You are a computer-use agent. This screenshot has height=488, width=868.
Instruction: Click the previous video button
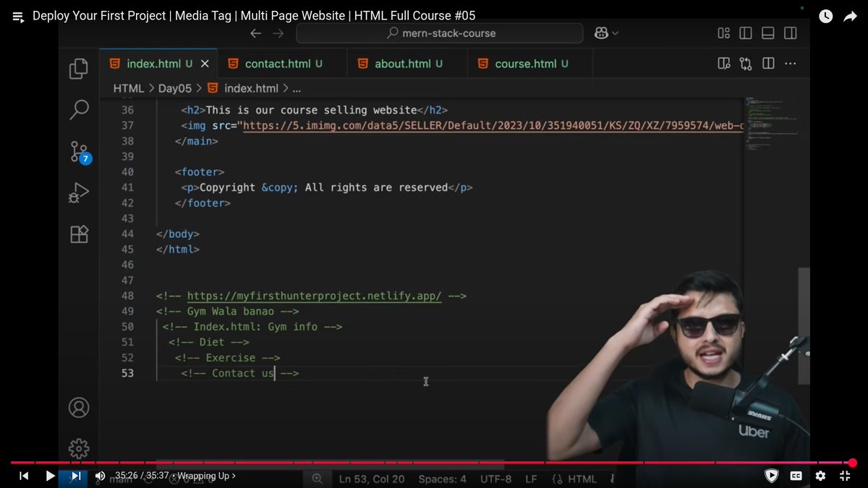(x=24, y=476)
